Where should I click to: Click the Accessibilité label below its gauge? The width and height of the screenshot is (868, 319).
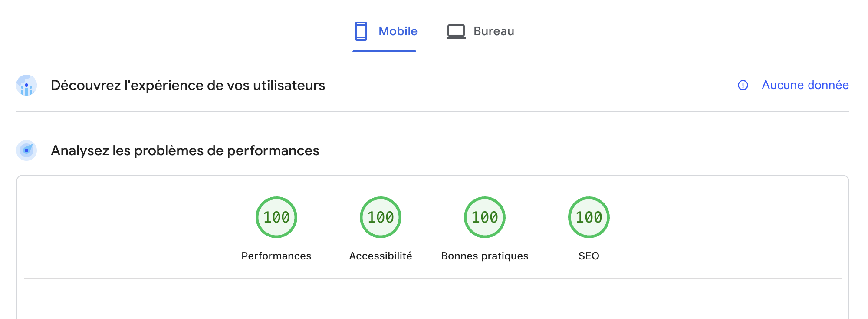tap(380, 256)
